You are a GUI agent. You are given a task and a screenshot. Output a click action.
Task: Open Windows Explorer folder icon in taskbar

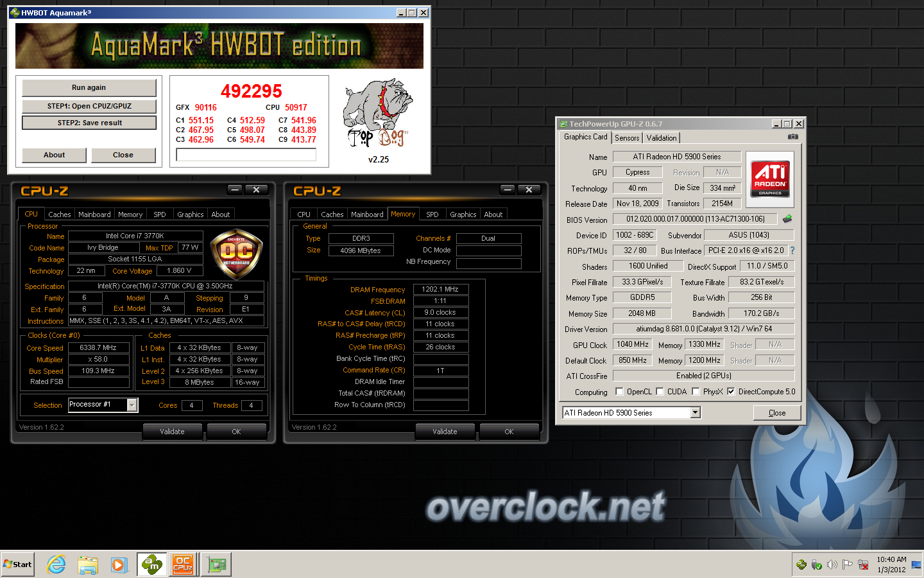(88, 565)
